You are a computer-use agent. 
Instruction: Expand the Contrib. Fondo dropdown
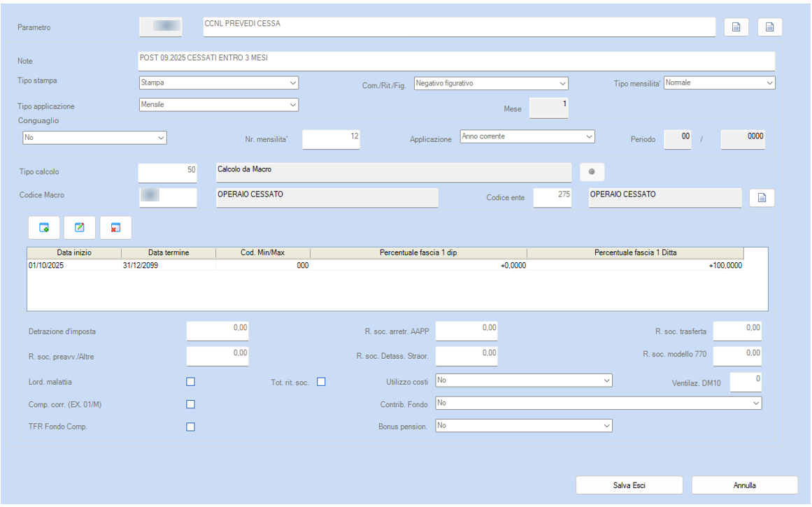(599, 403)
